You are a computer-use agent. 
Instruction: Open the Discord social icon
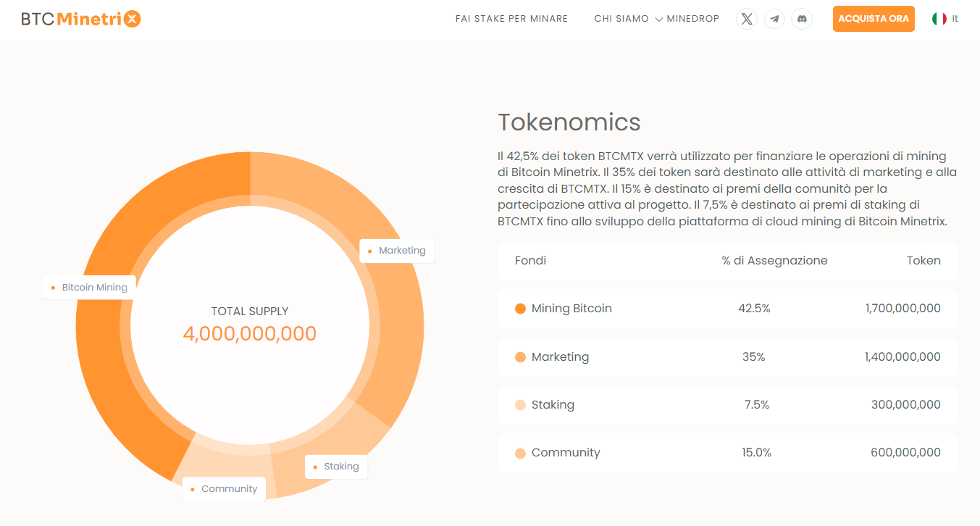click(x=802, y=19)
